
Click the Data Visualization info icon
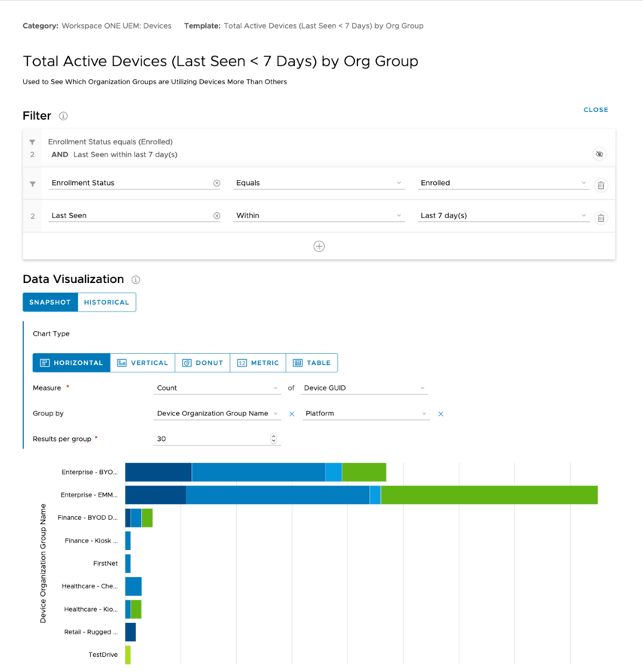pyautogui.click(x=135, y=280)
